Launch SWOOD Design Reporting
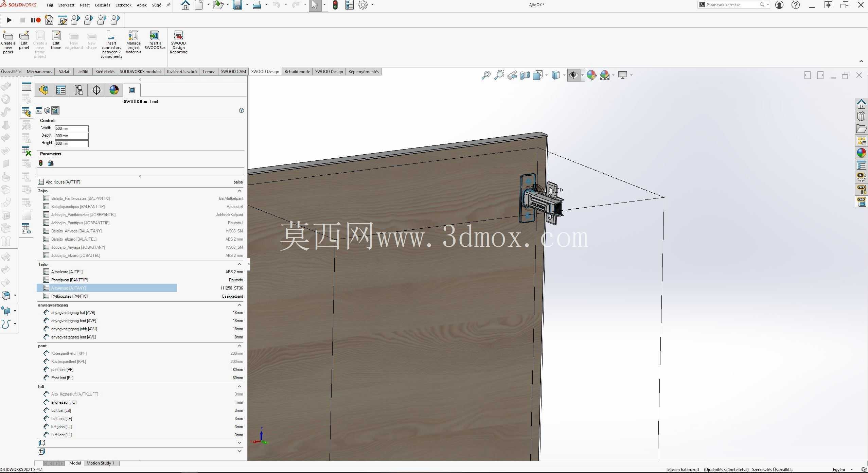Screen dimensions: 868x473 click(178, 42)
